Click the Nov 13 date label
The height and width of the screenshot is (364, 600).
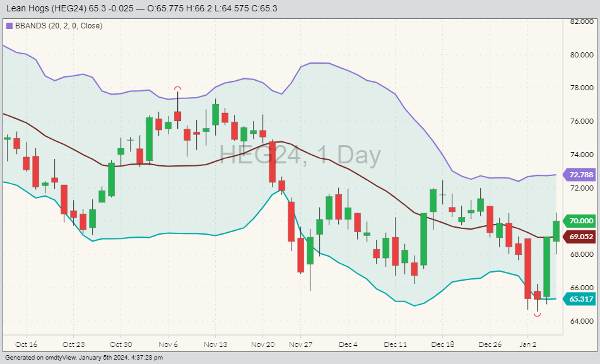click(x=215, y=344)
